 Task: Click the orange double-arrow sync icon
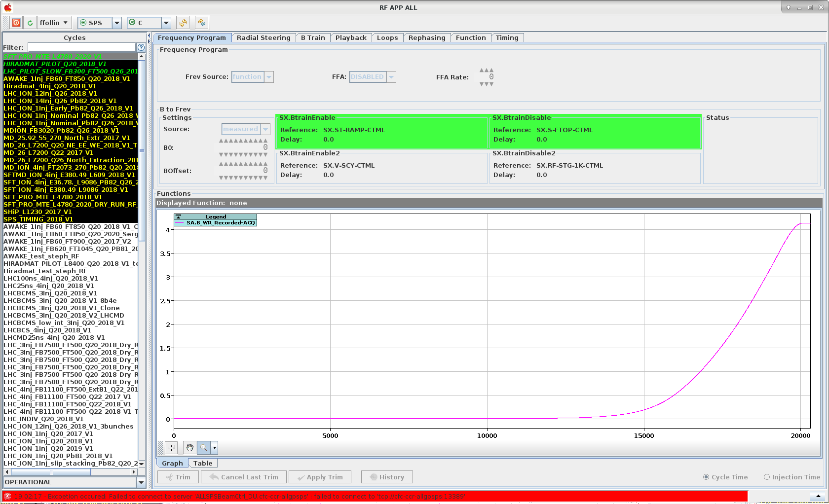point(183,23)
